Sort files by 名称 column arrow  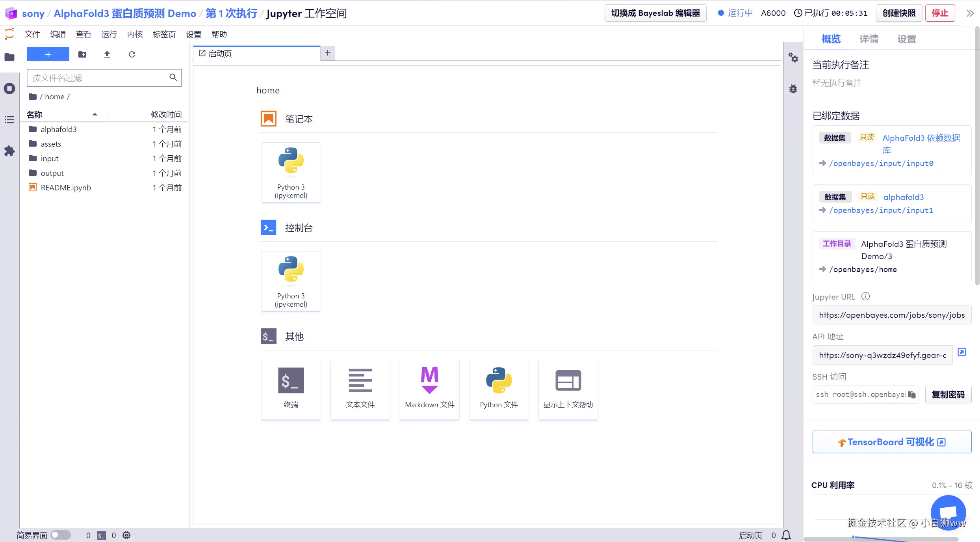(x=95, y=114)
